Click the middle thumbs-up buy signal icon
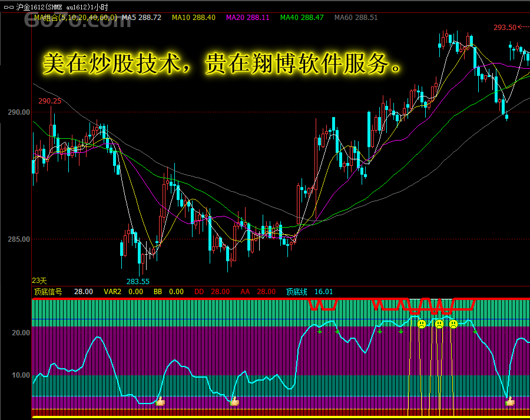The height and width of the screenshot is (420, 530). point(234,402)
